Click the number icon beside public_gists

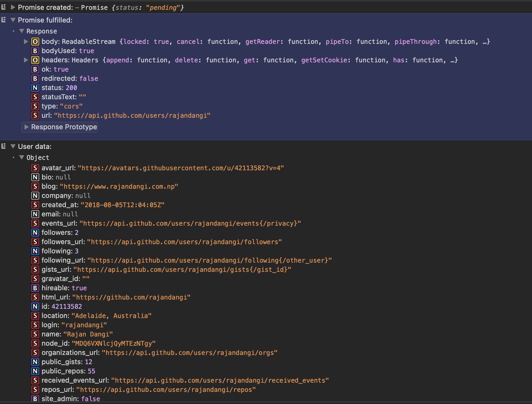[35, 362]
